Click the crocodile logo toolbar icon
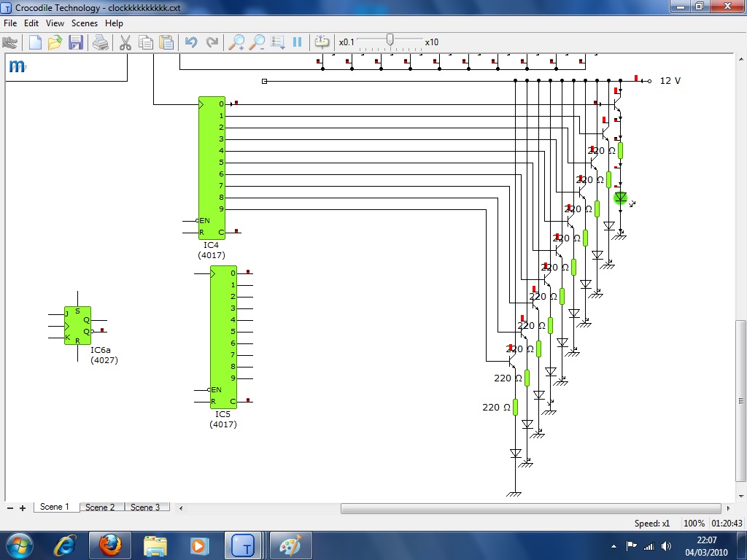 tap(9, 42)
